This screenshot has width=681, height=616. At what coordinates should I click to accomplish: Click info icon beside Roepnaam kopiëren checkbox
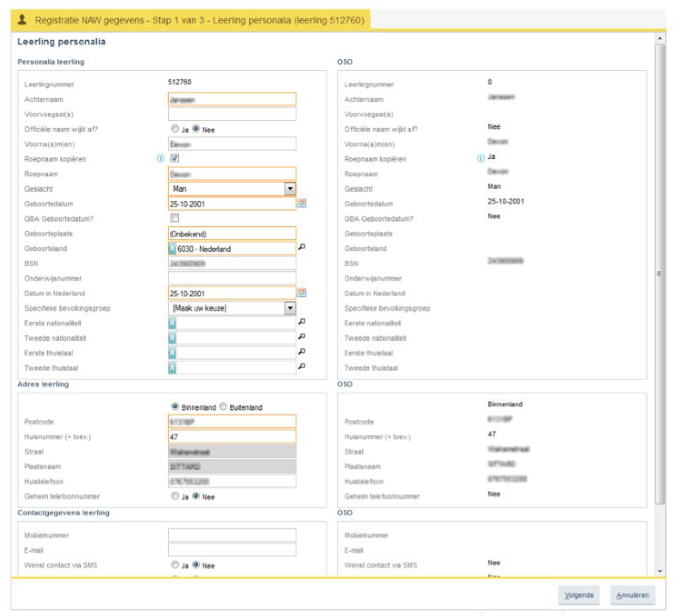point(160,158)
